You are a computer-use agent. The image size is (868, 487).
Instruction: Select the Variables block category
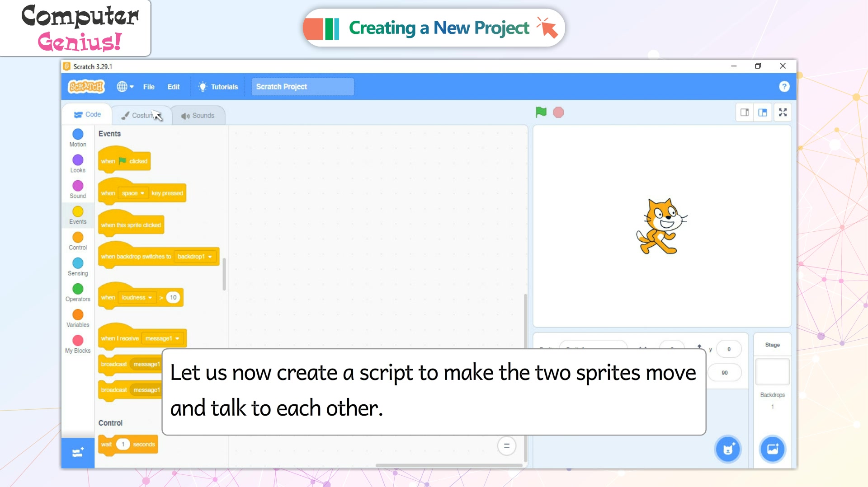78,318
